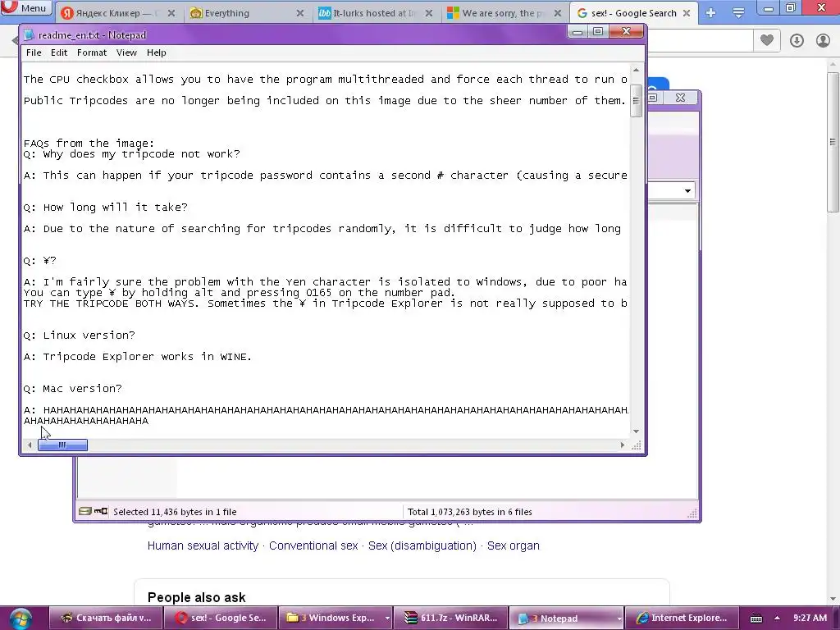The image size is (840, 630).
Task: Click the 'FAQs from the image:' line
Action: pyautogui.click(x=89, y=143)
